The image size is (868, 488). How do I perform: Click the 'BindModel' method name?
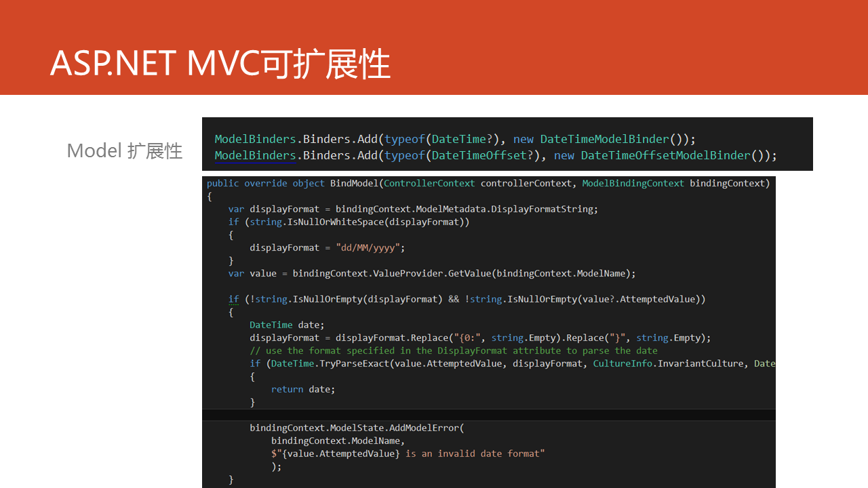click(x=354, y=183)
